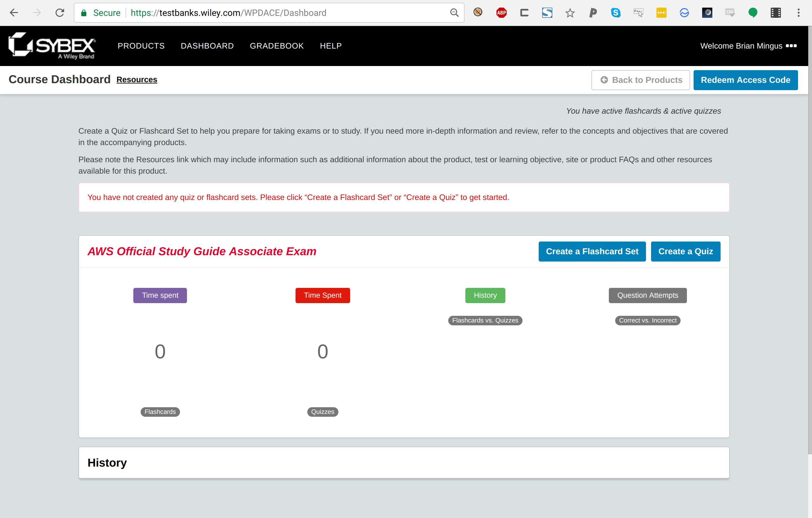Click the green History label
The image size is (812, 518).
coord(485,295)
